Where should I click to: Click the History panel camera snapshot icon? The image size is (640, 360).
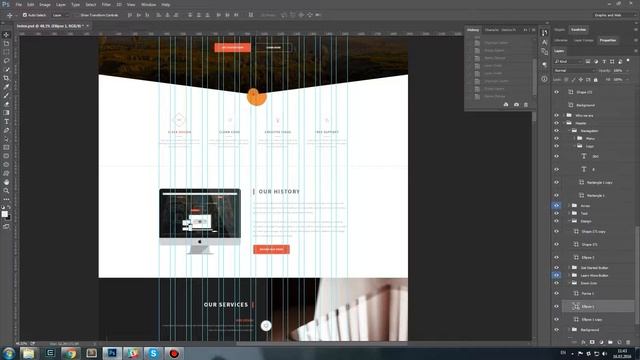pos(516,105)
